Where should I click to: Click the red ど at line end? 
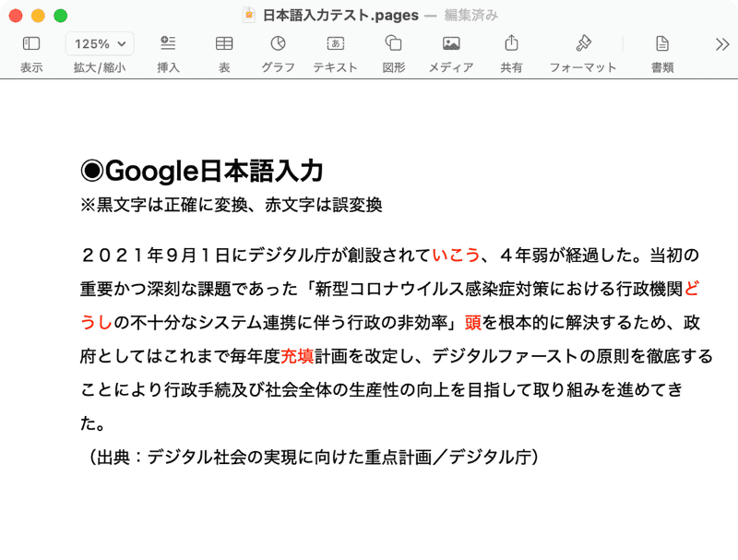691,289
